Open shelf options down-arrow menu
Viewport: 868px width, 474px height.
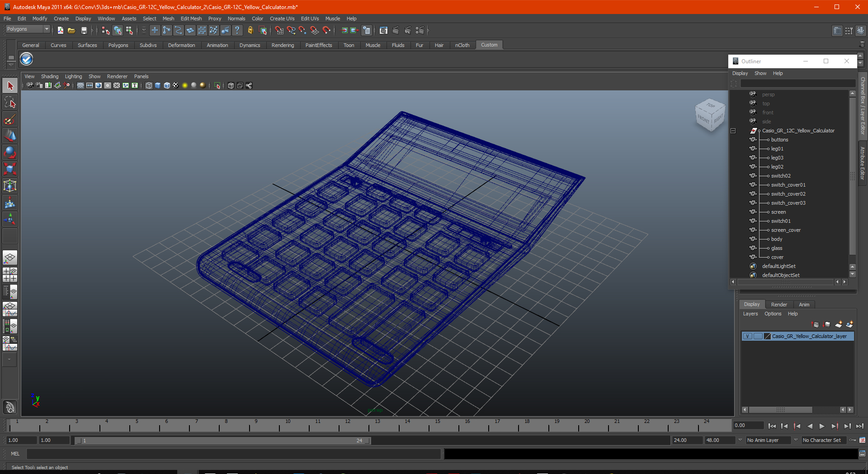point(11,65)
